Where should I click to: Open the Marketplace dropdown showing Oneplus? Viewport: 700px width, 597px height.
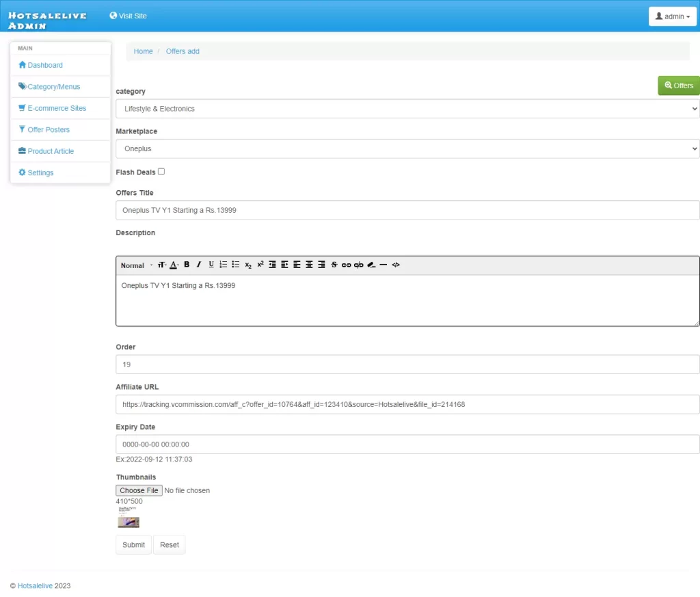(x=407, y=148)
